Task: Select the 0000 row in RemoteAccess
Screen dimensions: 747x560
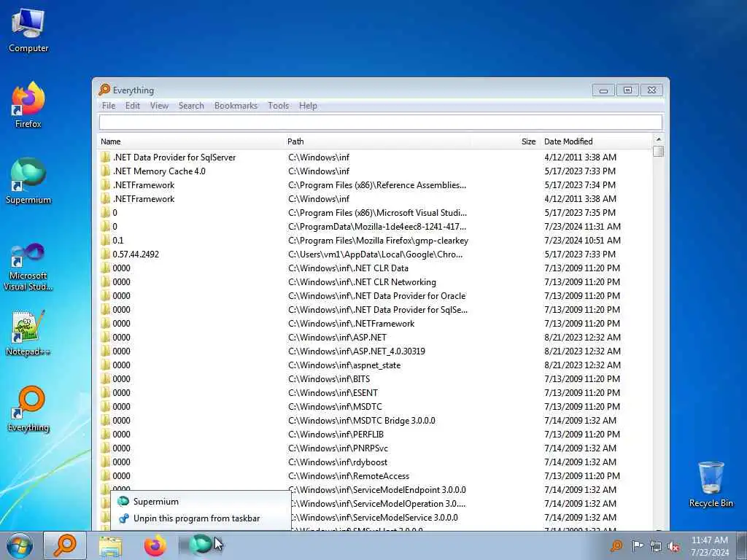Action: tap(376, 475)
